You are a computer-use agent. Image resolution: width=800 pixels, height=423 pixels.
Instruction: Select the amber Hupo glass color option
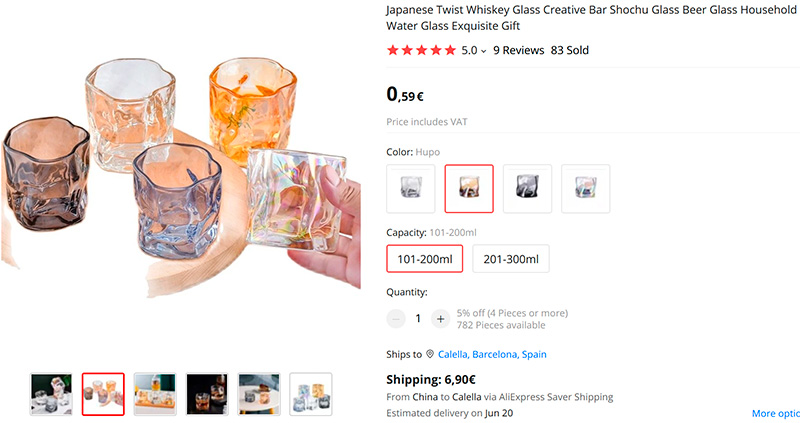tap(469, 189)
